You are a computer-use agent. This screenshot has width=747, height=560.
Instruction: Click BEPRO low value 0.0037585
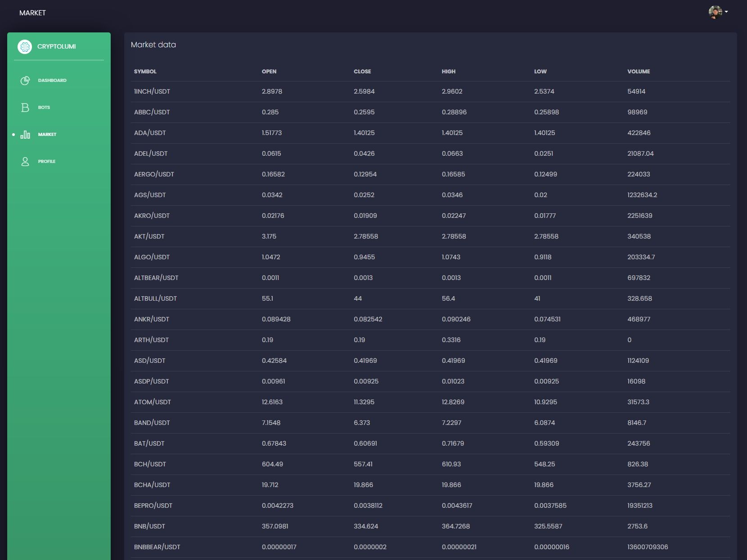tap(550, 506)
